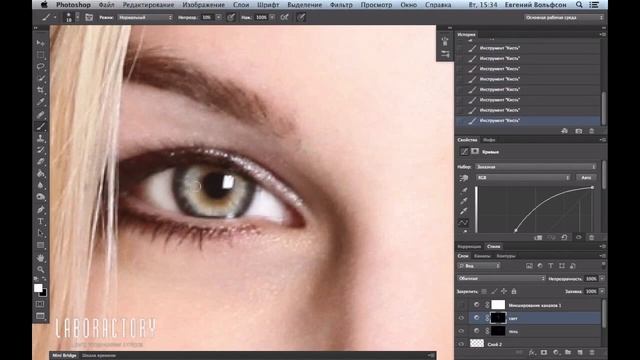The height and width of the screenshot is (360, 640).
Task: Click the foreground color swatch
Action: 38,288
